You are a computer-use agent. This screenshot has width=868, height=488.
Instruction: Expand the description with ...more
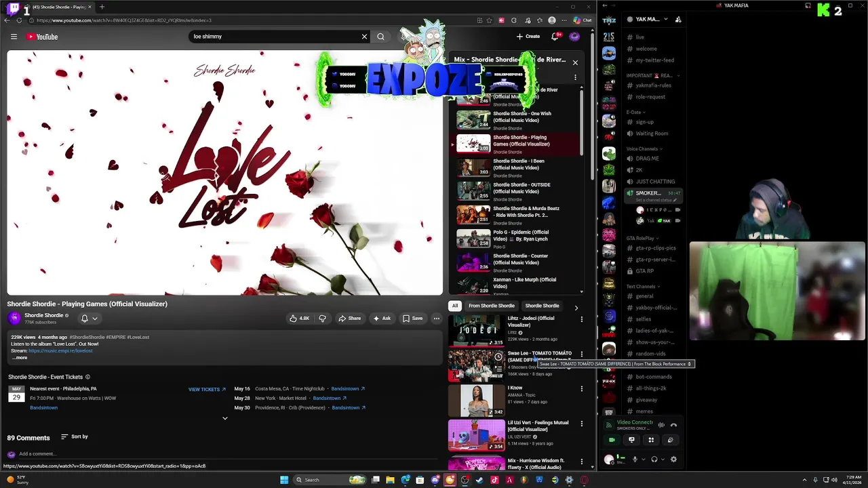(x=20, y=358)
